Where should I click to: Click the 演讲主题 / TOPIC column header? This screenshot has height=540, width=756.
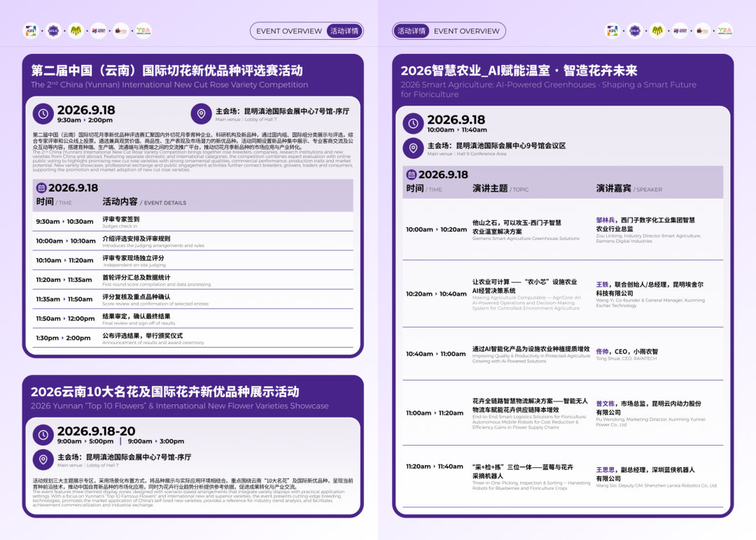pyautogui.click(x=500, y=188)
